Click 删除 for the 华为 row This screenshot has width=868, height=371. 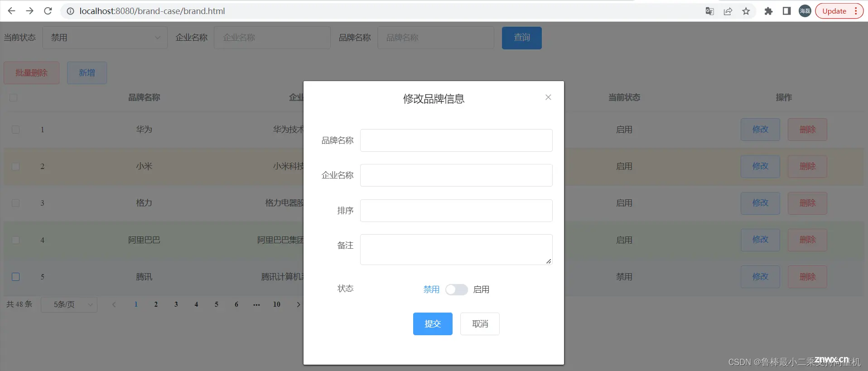(807, 130)
